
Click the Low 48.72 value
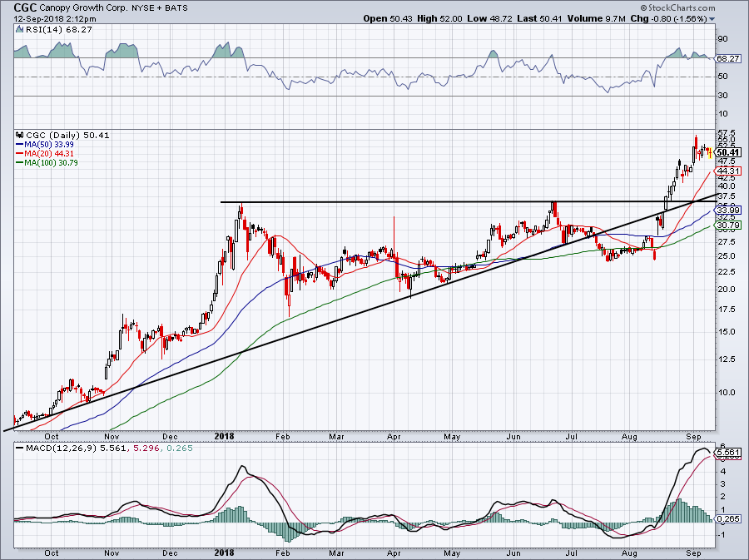point(489,18)
